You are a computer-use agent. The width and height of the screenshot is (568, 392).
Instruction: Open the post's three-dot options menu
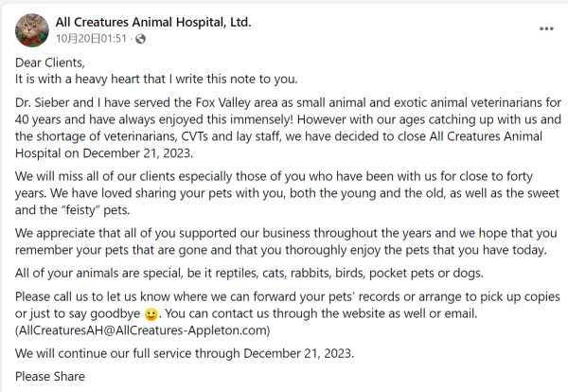tap(546, 28)
